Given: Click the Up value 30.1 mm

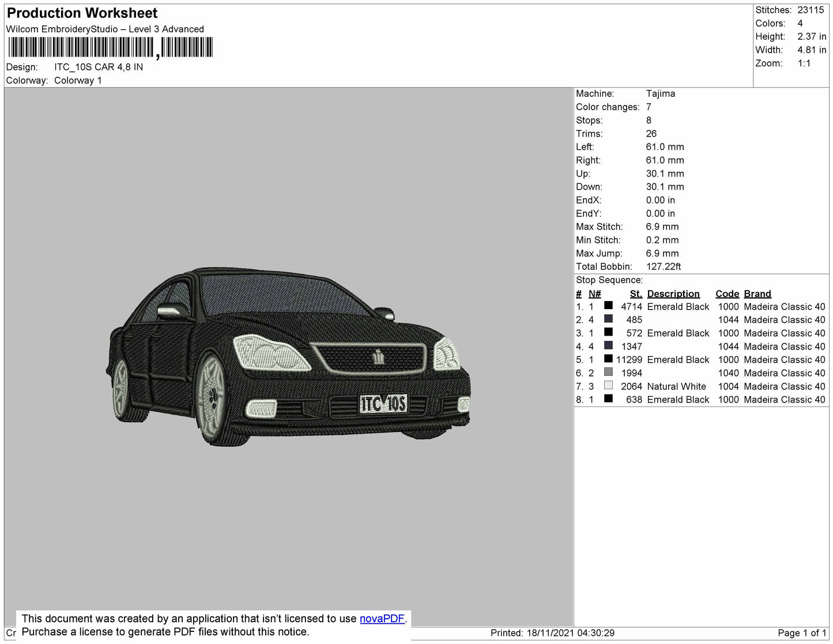Looking at the screenshot, I should point(665,174).
